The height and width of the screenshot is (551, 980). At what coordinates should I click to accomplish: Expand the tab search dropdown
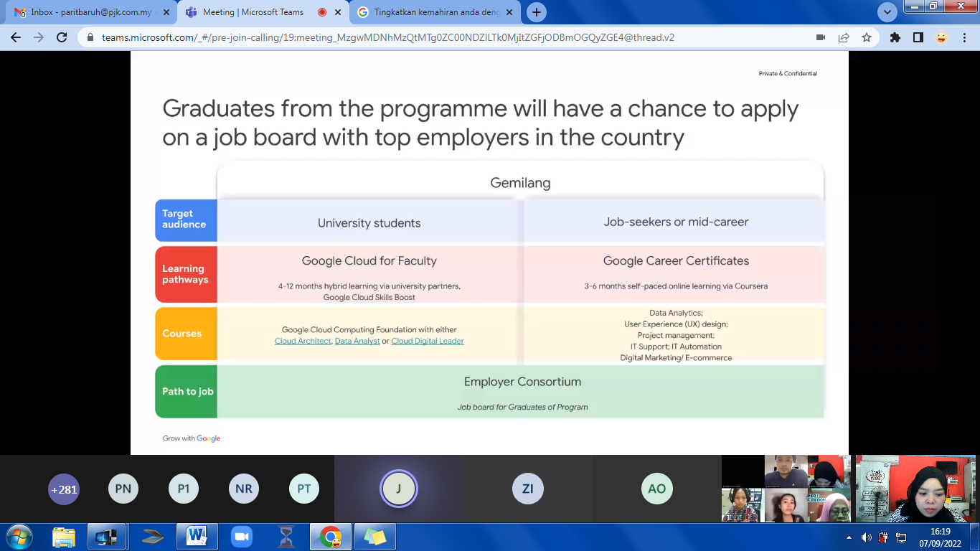point(887,12)
